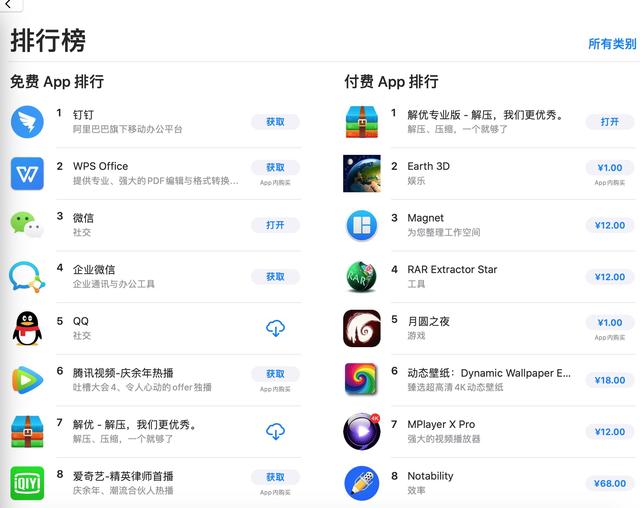The height and width of the screenshot is (508, 640).
Task: Click 为您整理工作空间 subtitle under Magnet
Action: (x=444, y=232)
